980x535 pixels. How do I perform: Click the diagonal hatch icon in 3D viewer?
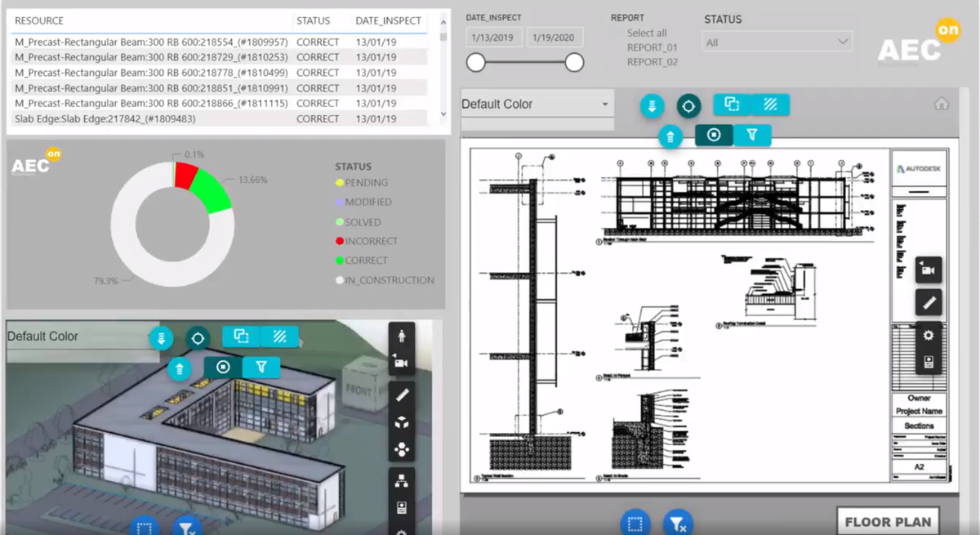pos(279,336)
